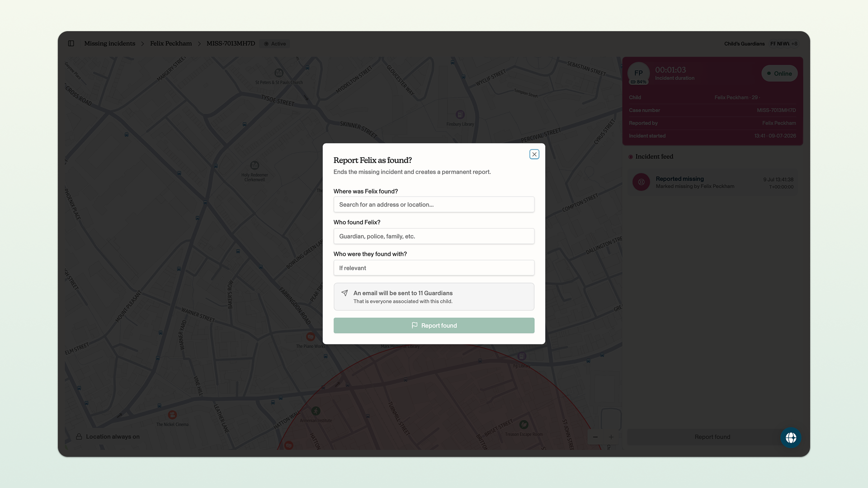The height and width of the screenshot is (488, 868).
Task: Click St Peters & St Pauls Church marker
Action: [279, 73]
